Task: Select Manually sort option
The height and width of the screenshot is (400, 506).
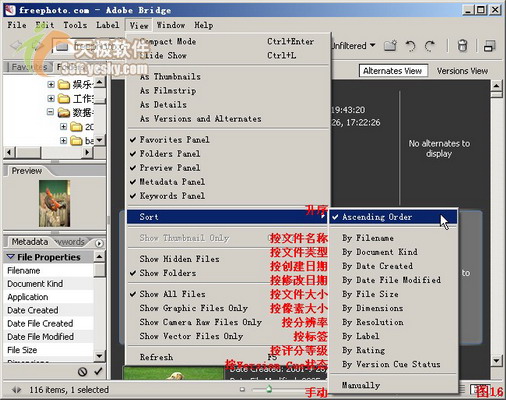Action: tap(393, 385)
